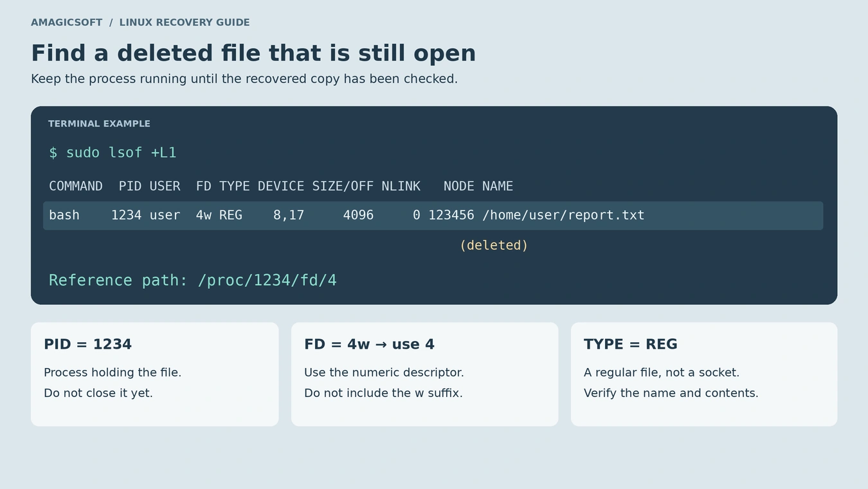Click the '$ sudo lsof +L1' command line
868x489 pixels.
(113, 152)
